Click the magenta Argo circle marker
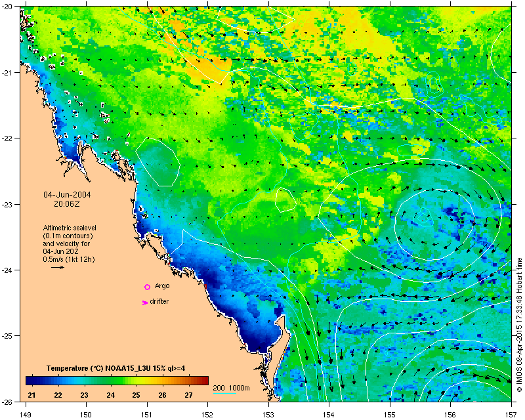525x420 pixels. click(x=147, y=287)
